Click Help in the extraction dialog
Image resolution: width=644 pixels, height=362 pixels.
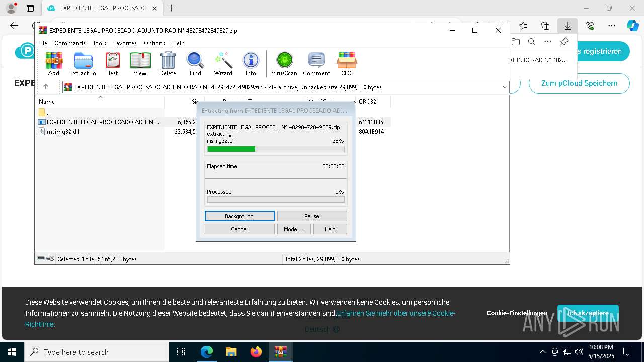[330, 229]
